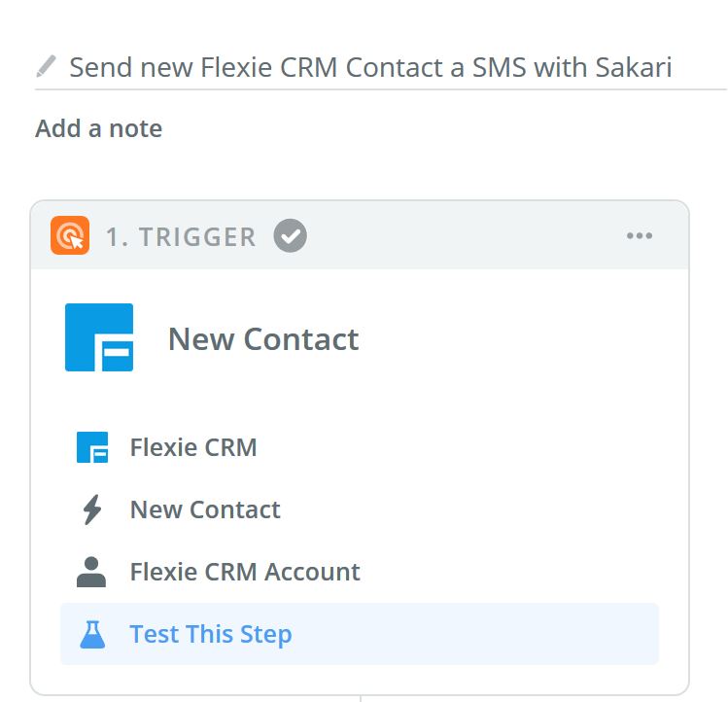
Task: Click the orange trigger cursor icon
Action: 70,235
